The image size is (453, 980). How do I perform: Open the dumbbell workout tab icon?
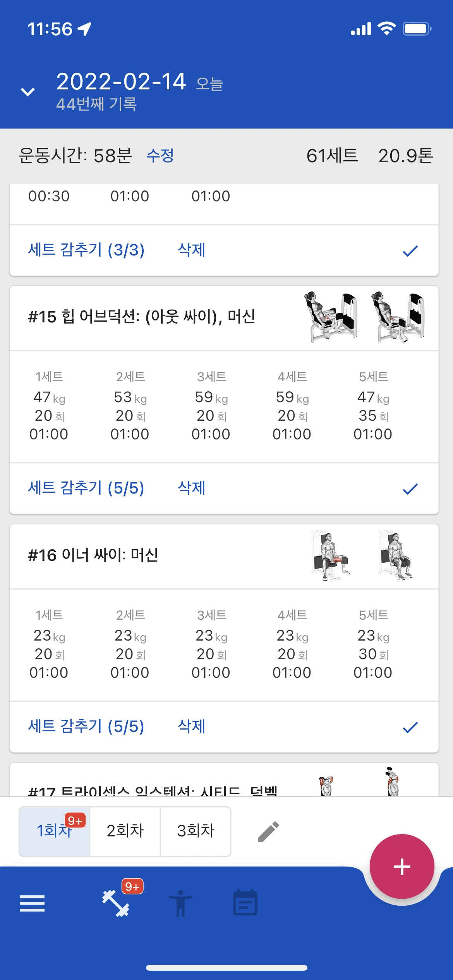click(x=116, y=903)
